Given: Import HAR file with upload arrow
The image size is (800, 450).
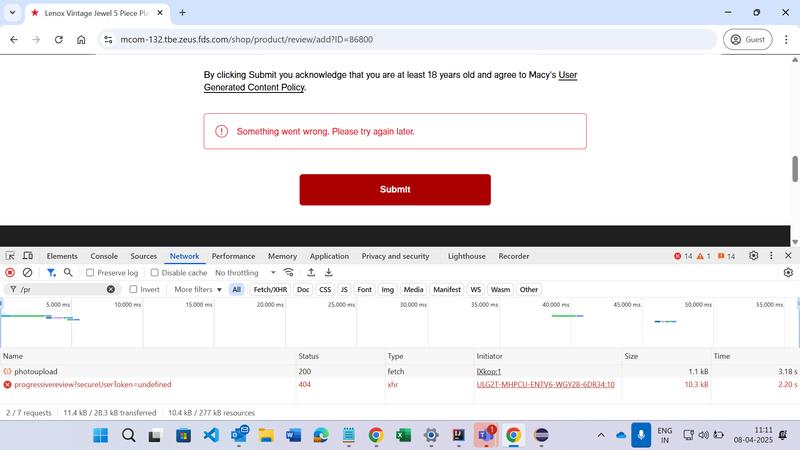Looking at the screenshot, I should pos(311,272).
